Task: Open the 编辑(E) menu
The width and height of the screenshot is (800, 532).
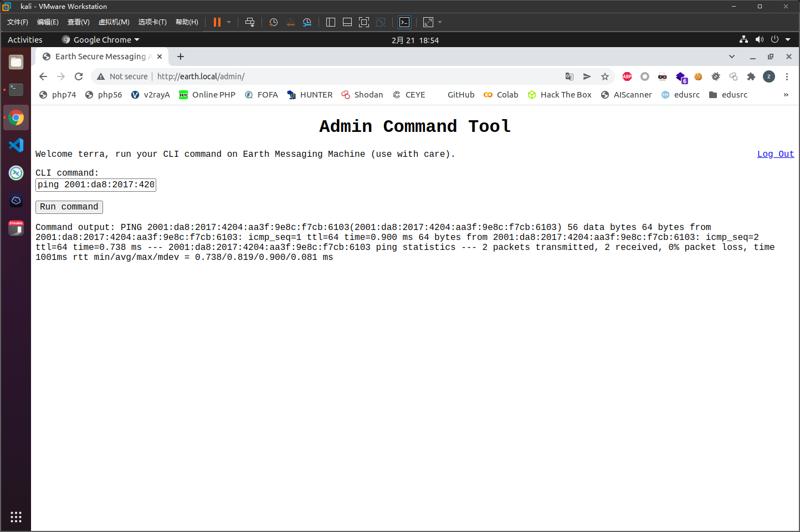Action: point(48,22)
